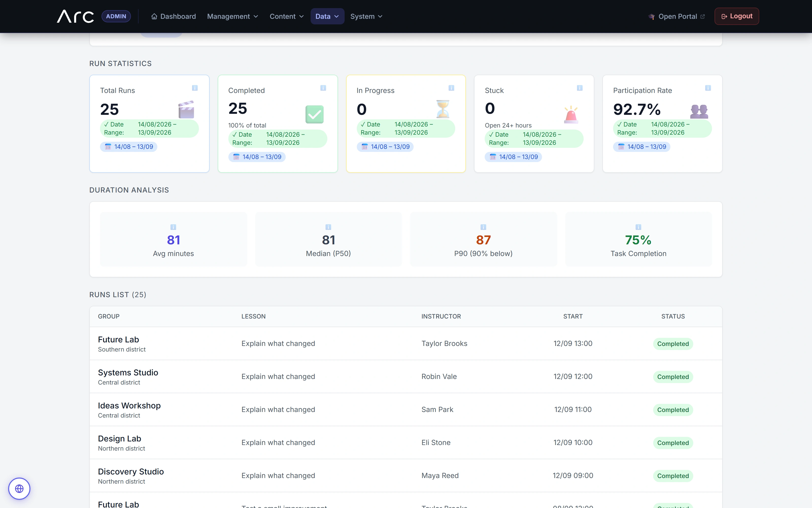This screenshot has width=812, height=508.
Task: Click start time 12/09 09:00
Action: point(573,475)
